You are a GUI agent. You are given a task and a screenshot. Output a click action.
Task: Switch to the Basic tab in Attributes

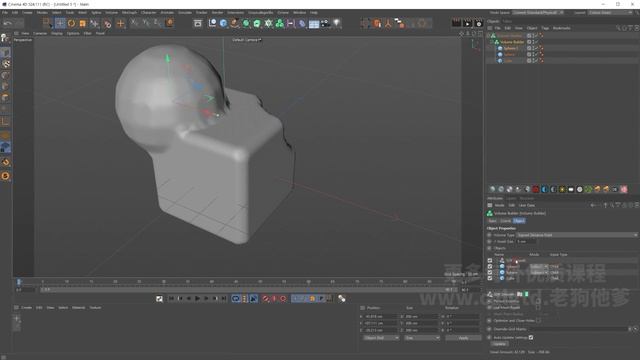(x=493, y=221)
